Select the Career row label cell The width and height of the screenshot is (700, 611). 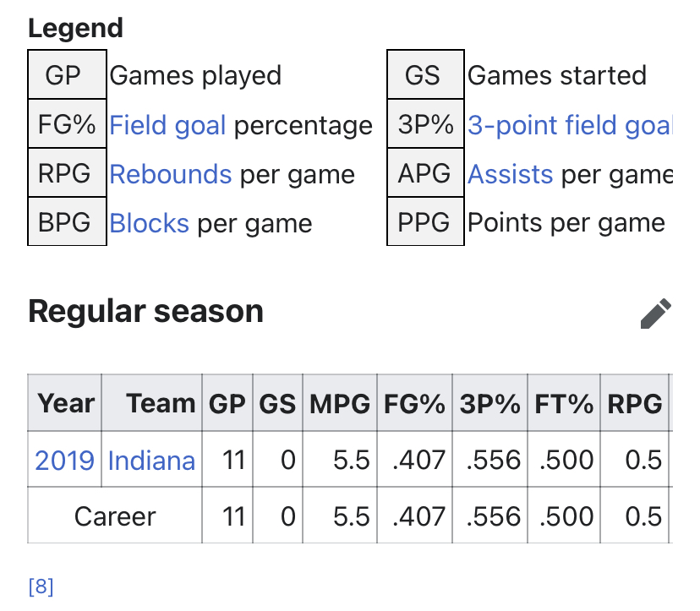115,516
